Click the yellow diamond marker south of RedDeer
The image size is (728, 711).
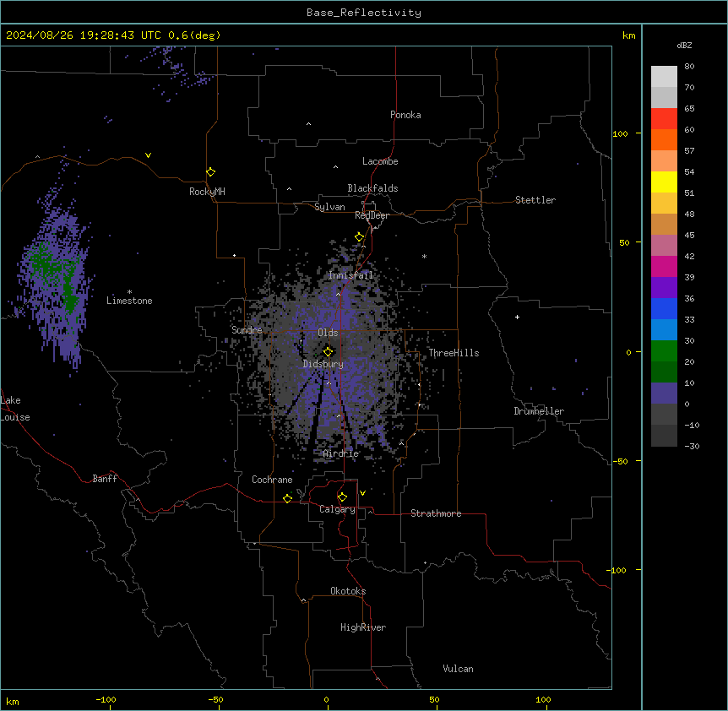pos(360,236)
